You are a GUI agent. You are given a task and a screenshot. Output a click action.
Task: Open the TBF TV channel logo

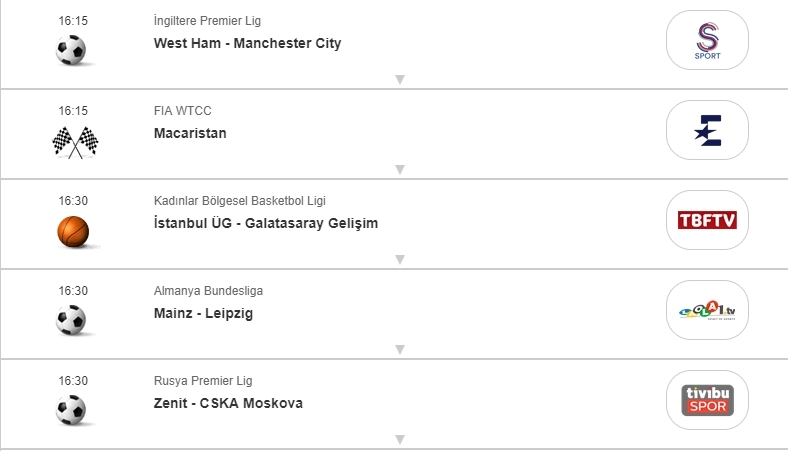pyautogui.click(x=707, y=220)
